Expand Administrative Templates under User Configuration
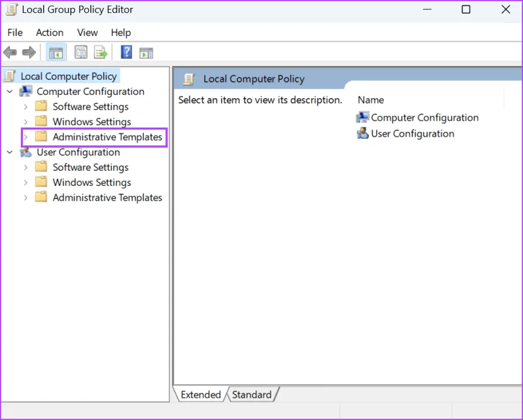 tap(25, 198)
